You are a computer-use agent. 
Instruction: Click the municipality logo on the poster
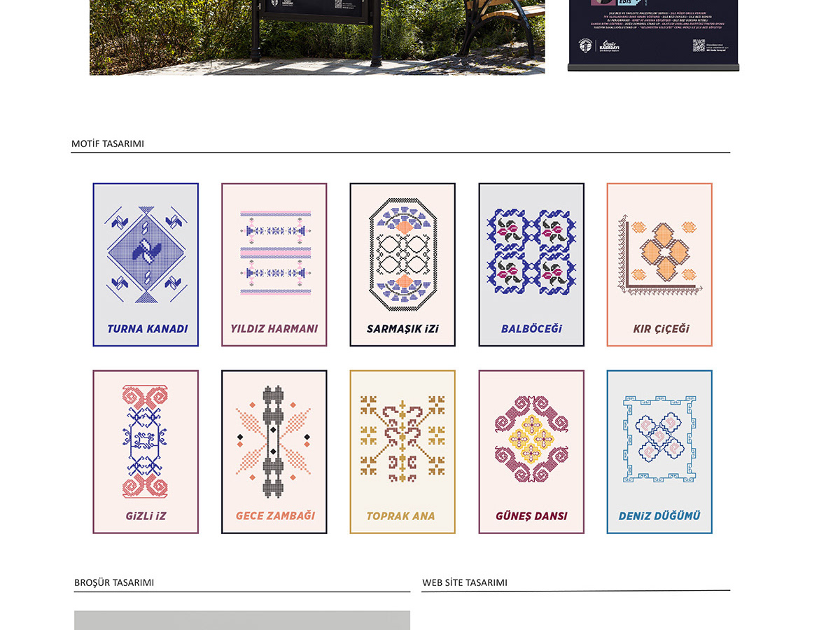585,46
